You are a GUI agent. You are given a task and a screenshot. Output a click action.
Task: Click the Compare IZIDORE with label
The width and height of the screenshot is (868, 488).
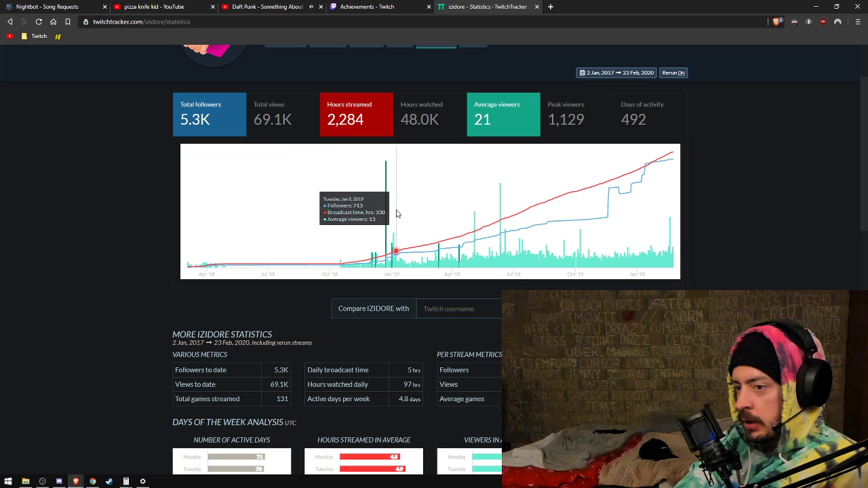tap(374, 308)
